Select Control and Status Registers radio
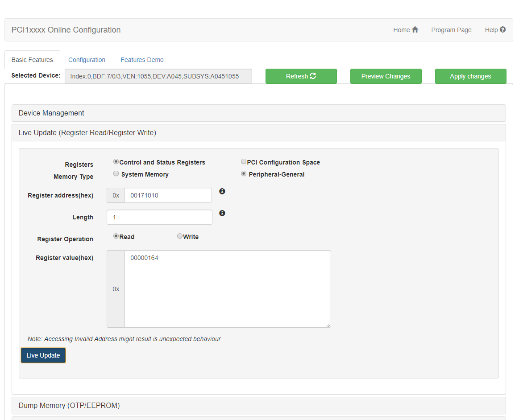Image resolution: width=519 pixels, height=420 pixels. (x=116, y=162)
